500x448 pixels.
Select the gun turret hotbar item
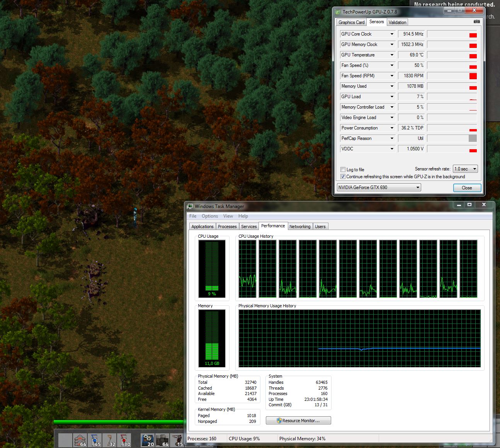177,440
